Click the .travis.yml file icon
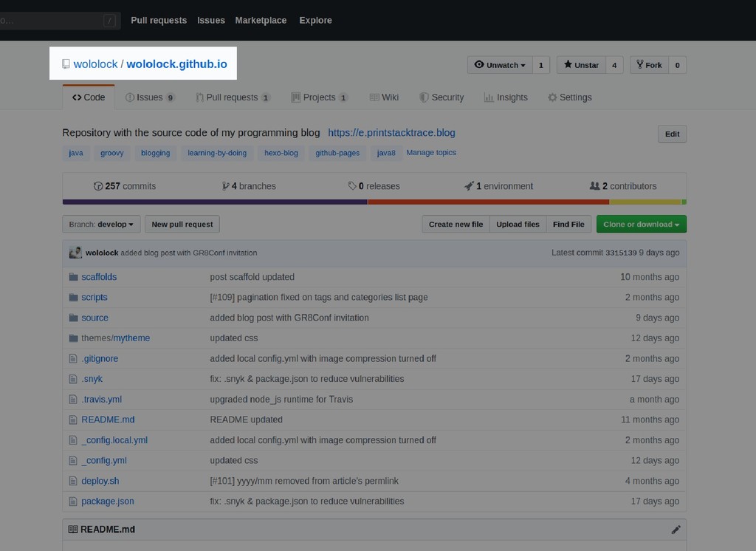The width and height of the screenshot is (756, 551). tap(73, 400)
